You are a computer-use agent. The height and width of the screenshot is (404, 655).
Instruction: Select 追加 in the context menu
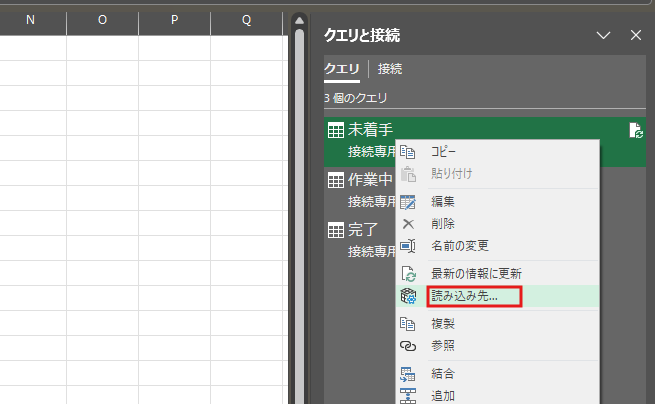[444, 396]
